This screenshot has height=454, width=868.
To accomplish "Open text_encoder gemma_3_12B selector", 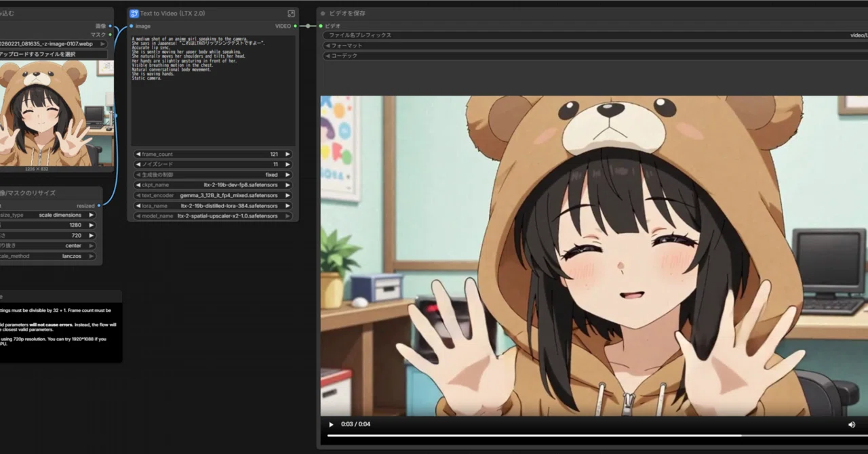I will coord(212,195).
